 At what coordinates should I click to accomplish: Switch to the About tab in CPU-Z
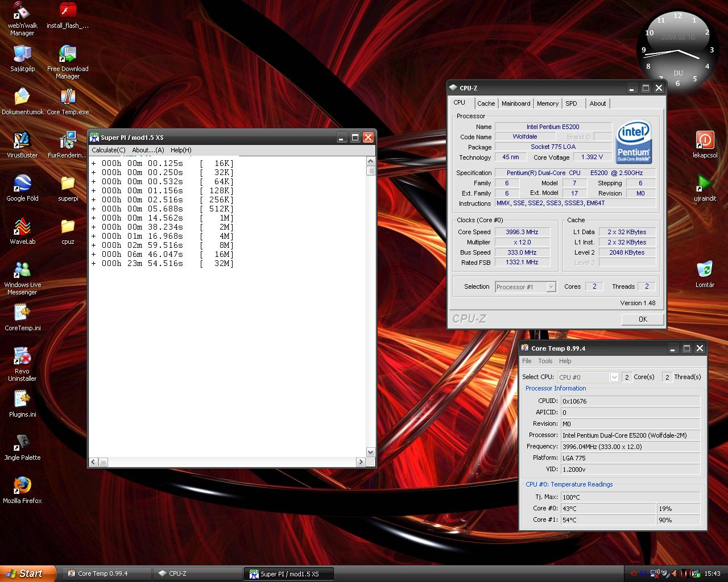point(598,103)
